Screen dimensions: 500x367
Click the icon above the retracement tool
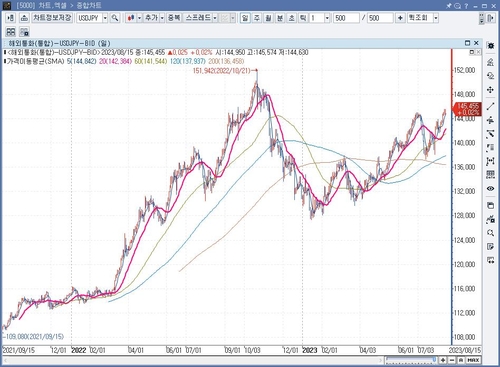pos(491,134)
